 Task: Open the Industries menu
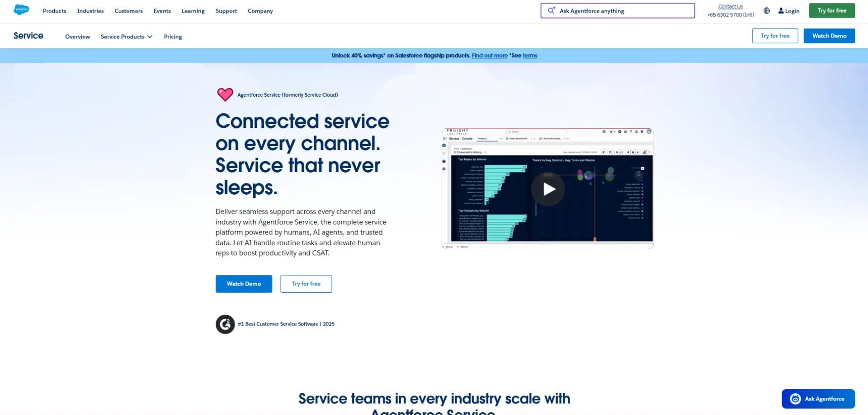pos(90,11)
